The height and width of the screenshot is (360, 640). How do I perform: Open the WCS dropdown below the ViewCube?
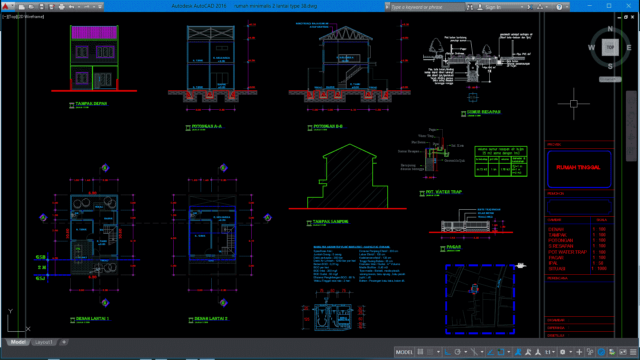[610, 79]
